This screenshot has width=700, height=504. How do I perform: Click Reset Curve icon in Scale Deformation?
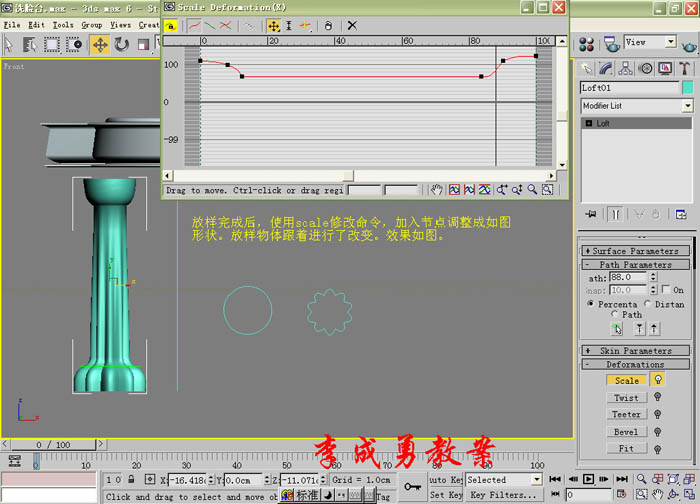coord(328,26)
